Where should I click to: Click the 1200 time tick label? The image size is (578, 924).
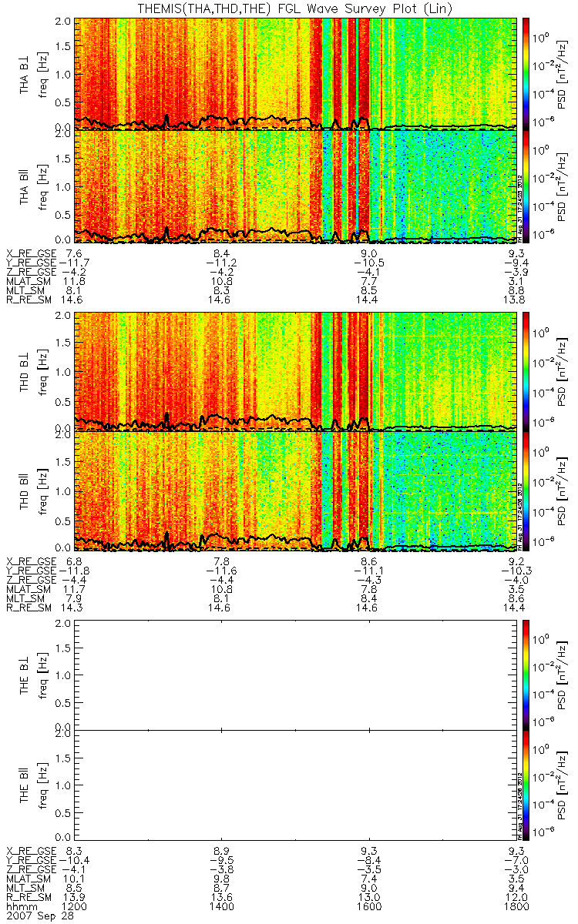(75, 909)
